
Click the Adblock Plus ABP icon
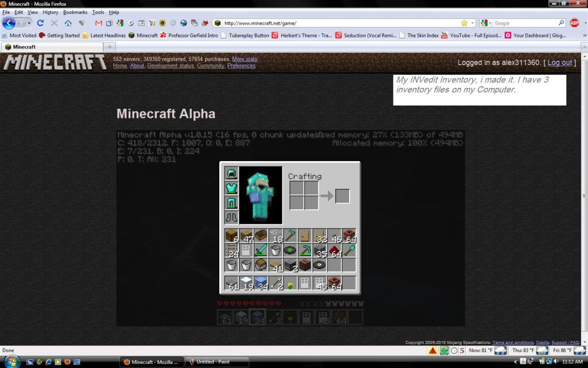(574, 23)
